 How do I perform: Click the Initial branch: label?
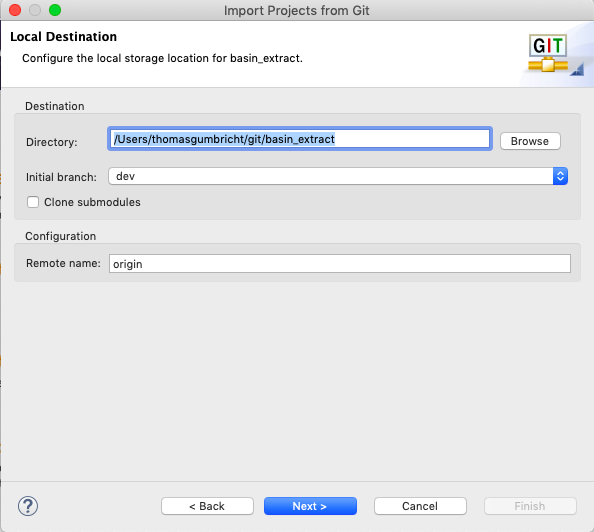(61, 177)
